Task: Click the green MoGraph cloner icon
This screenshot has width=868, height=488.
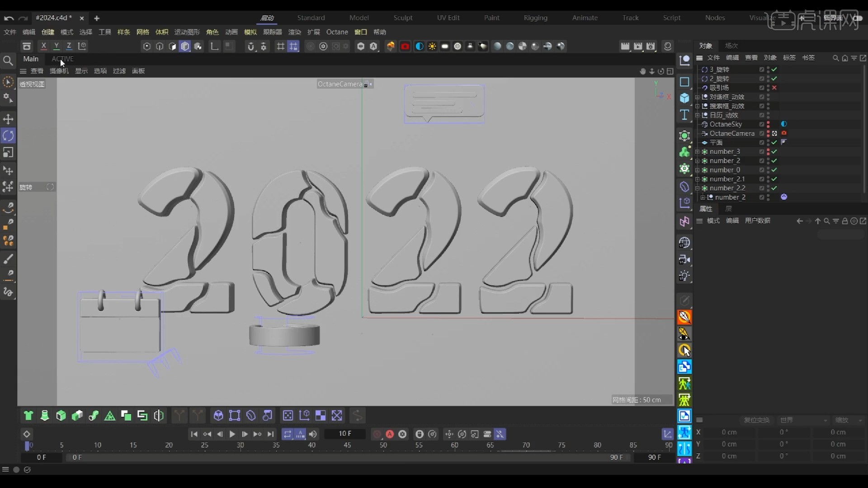Action: pyautogui.click(x=684, y=152)
